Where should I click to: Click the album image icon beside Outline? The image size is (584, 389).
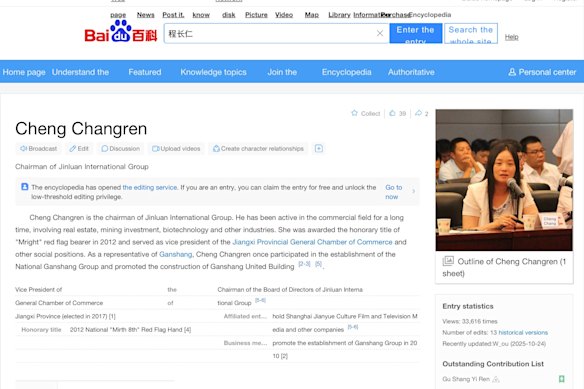click(x=448, y=261)
